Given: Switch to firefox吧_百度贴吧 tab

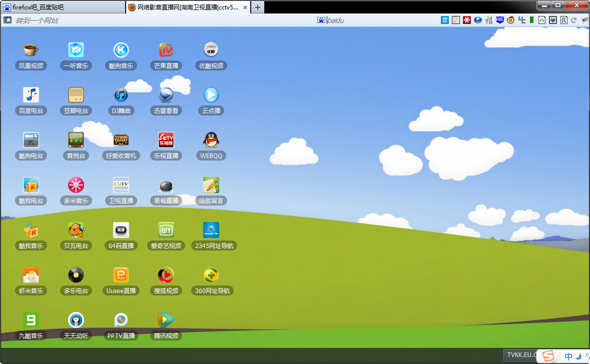Looking at the screenshot, I should pyautogui.click(x=63, y=7).
